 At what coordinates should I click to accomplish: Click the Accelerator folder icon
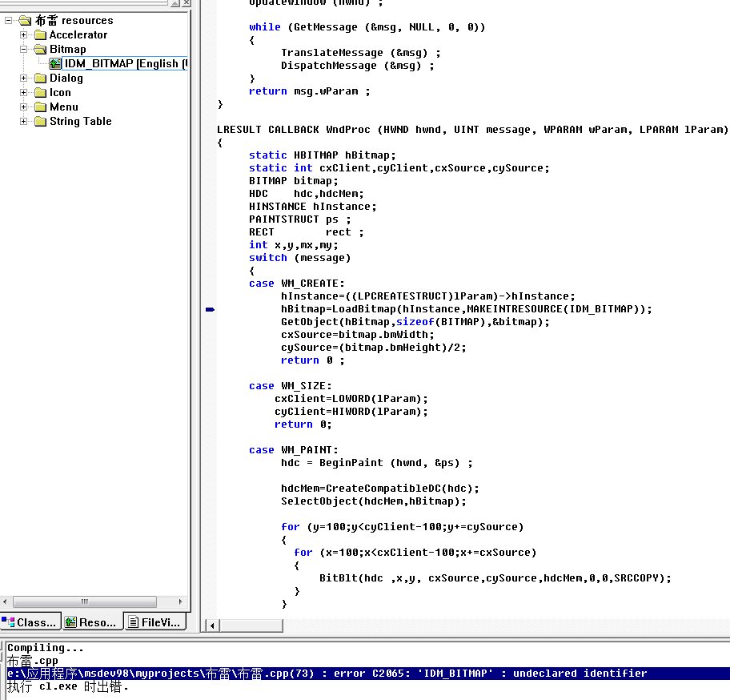pos(39,34)
